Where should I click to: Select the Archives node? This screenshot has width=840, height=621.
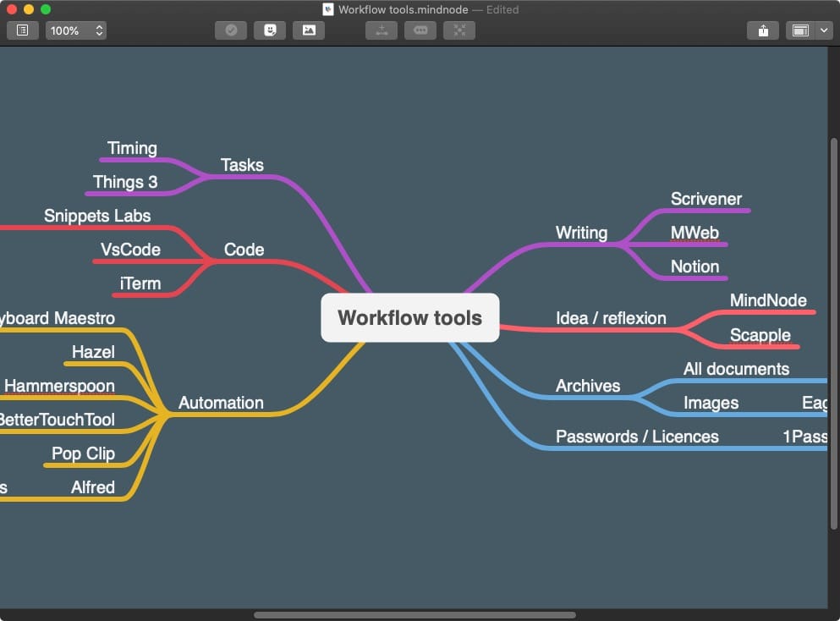point(588,386)
